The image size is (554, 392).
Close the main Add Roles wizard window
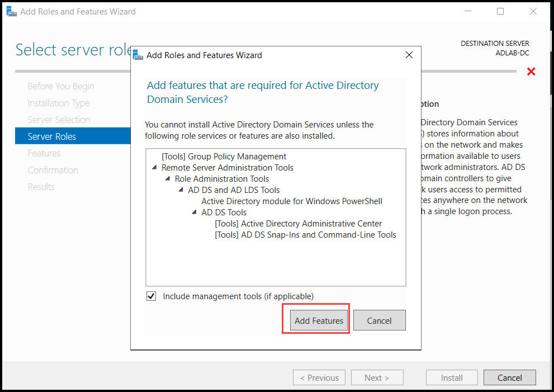coord(533,11)
